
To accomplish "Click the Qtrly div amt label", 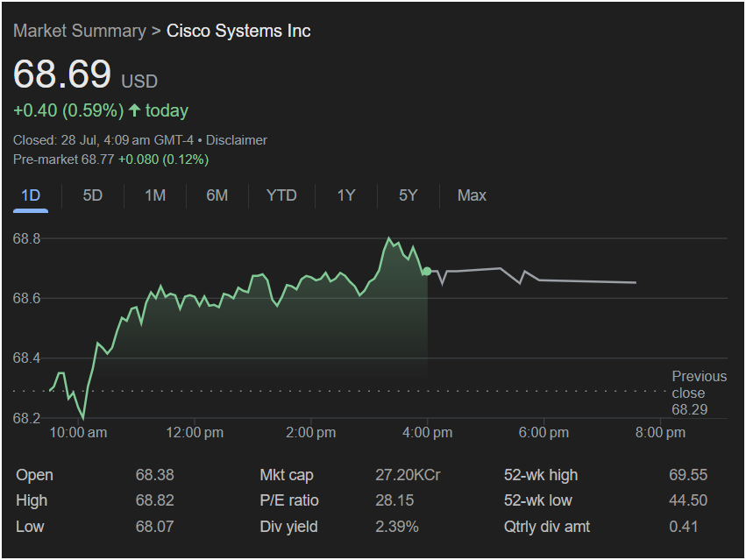I will (x=547, y=527).
